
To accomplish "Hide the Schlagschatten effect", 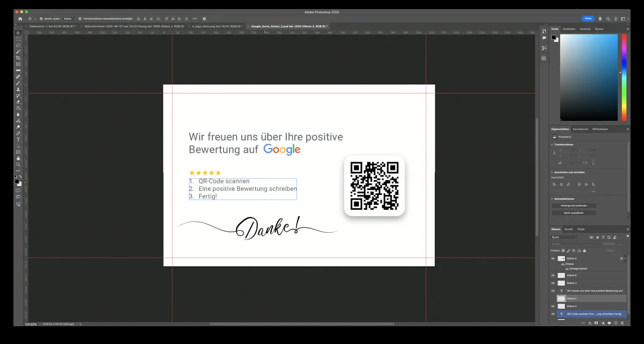I will coord(567,269).
